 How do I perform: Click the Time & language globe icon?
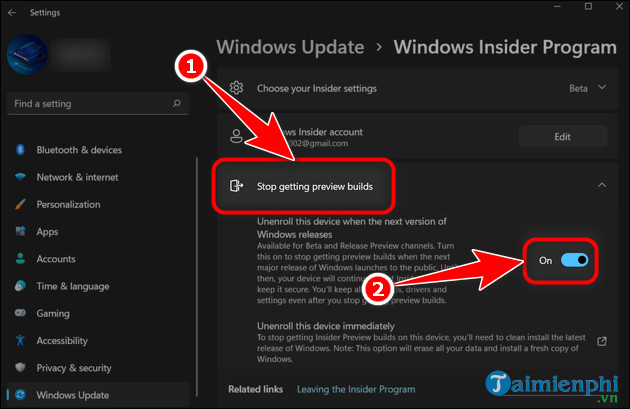tap(20, 286)
